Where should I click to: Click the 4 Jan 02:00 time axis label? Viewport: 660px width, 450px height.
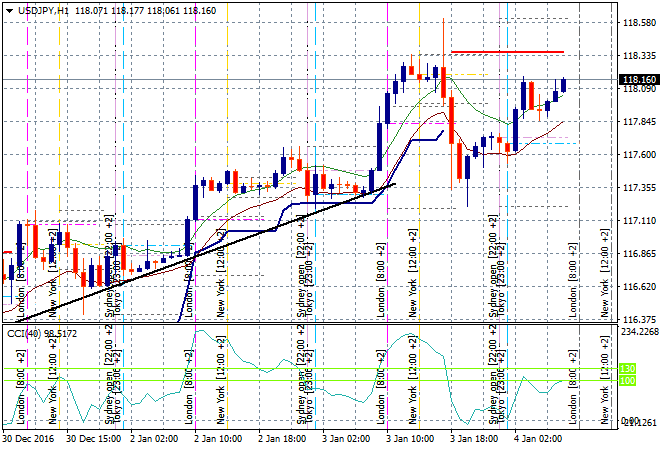point(538,439)
